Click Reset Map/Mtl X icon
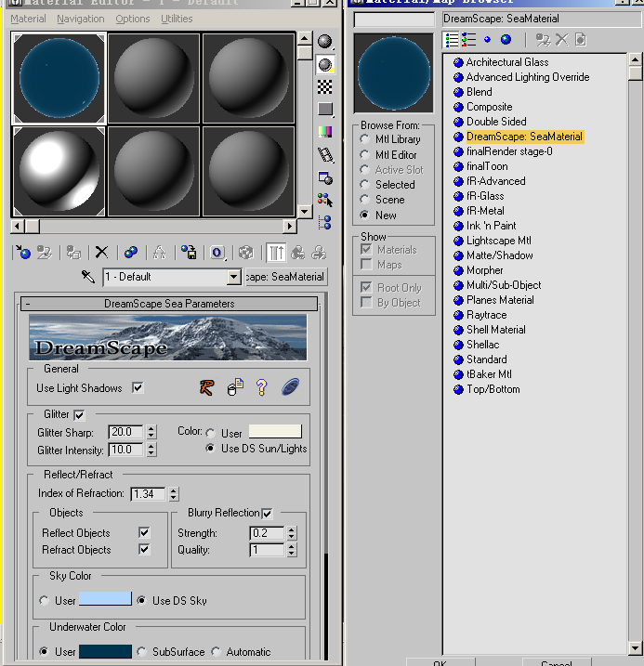644x666 pixels. 101,253
